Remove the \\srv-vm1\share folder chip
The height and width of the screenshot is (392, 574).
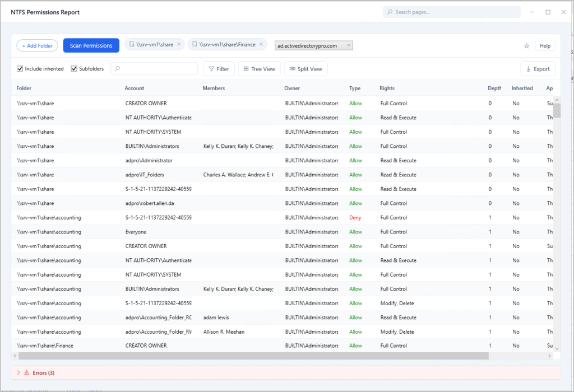179,44
